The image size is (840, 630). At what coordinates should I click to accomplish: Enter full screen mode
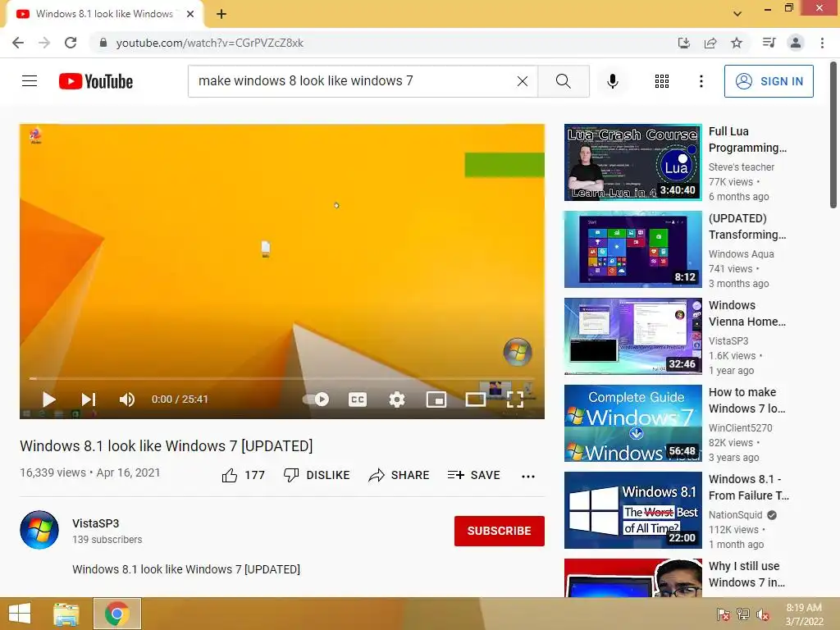(515, 399)
